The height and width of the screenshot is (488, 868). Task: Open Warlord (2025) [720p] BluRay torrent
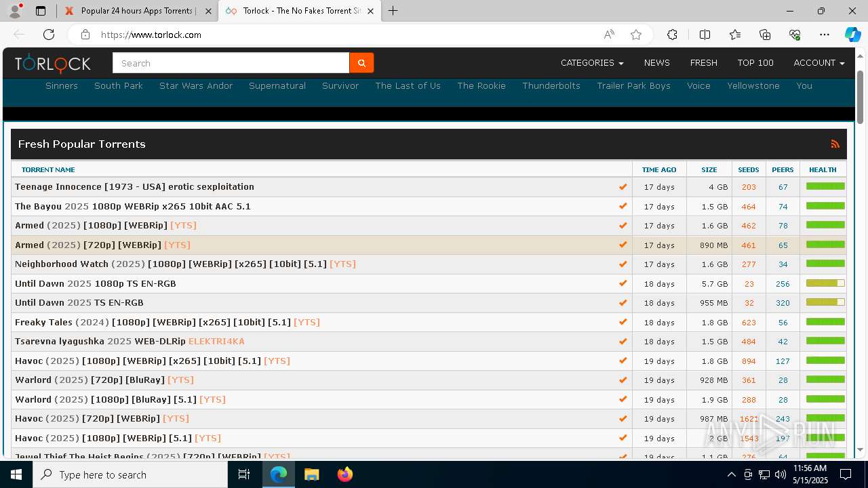pos(104,380)
